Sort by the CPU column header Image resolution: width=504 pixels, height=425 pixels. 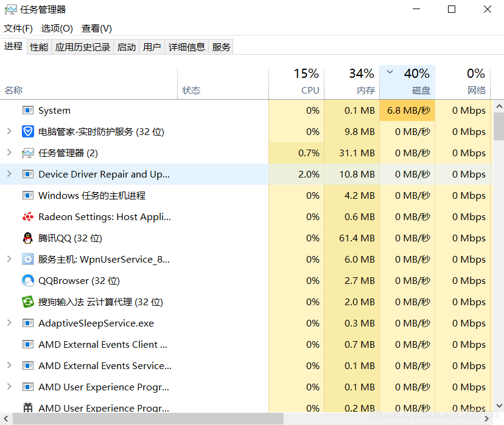click(x=296, y=83)
